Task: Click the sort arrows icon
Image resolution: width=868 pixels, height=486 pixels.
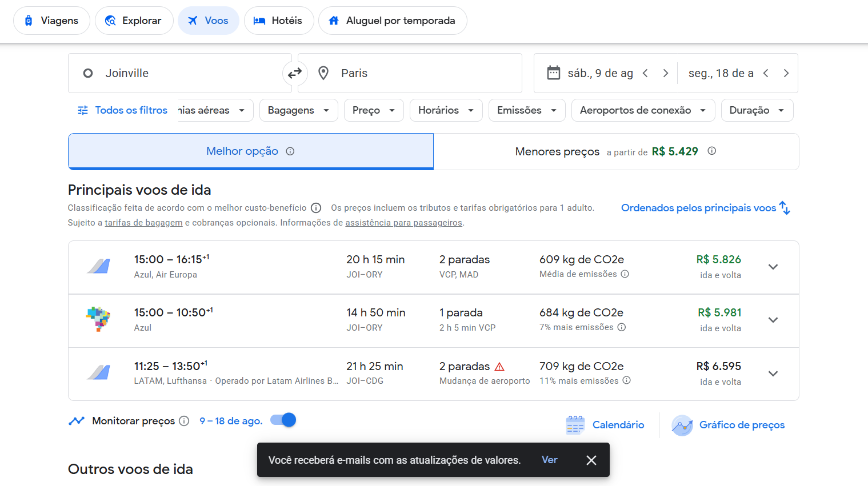Action: point(785,208)
